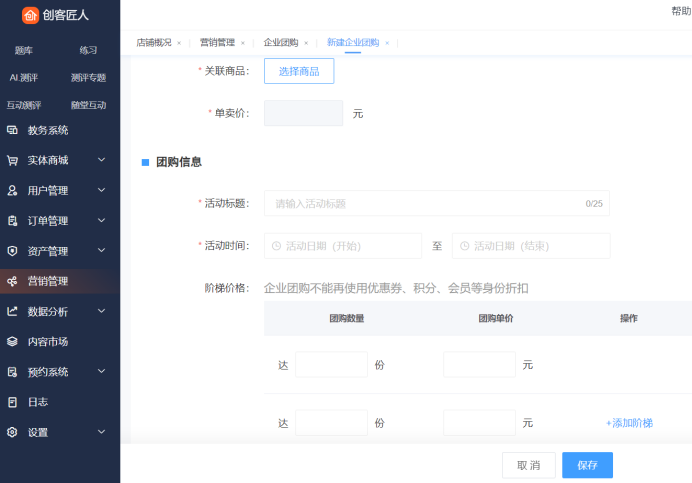Click the 内容市场 layers icon
Viewport: 692px width, 483px height.
point(12,341)
